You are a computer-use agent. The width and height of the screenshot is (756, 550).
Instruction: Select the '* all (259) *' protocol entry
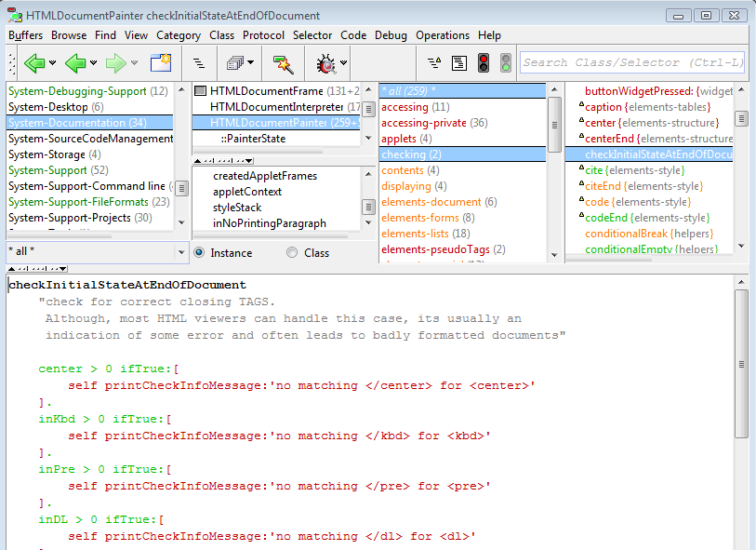(462, 91)
